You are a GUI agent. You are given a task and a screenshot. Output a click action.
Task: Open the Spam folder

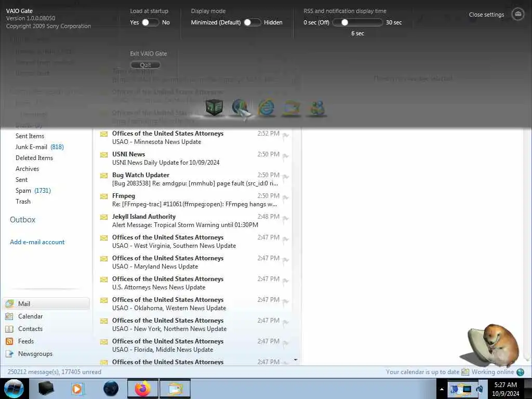click(33, 191)
